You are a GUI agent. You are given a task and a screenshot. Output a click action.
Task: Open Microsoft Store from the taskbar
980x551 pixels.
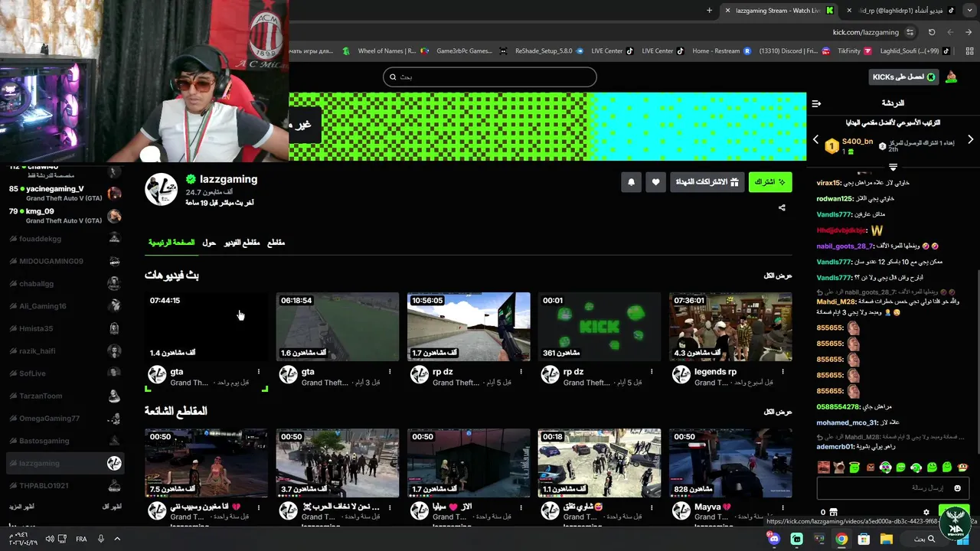coord(864,539)
